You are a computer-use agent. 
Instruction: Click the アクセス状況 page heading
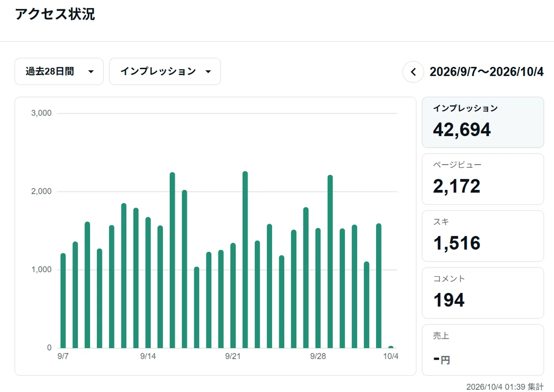55,14
